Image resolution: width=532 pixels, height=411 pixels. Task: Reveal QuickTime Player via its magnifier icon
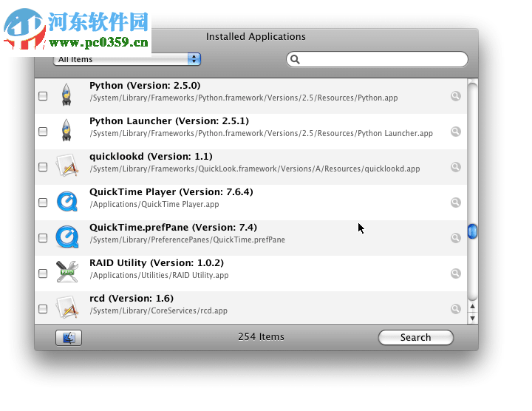456,203
